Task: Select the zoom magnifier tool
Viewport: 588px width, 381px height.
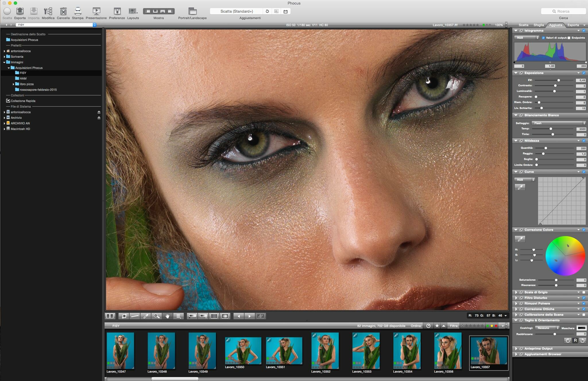Action: pyautogui.click(x=156, y=316)
